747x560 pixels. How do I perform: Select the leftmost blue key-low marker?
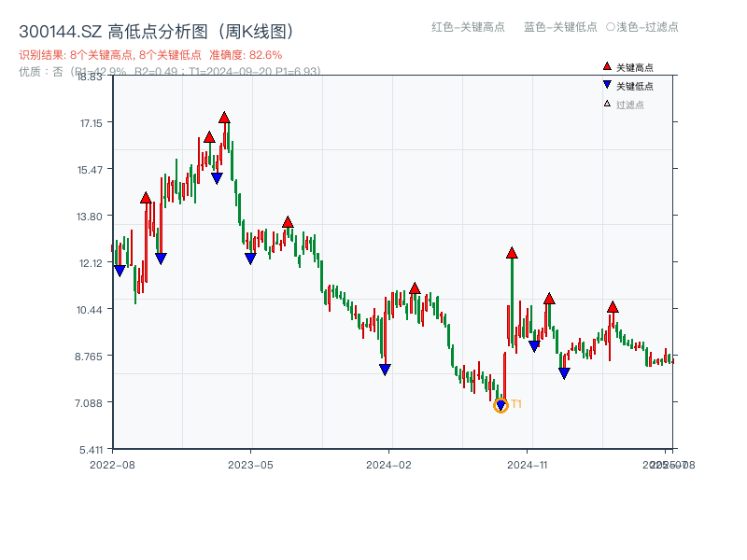click(x=120, y=271)
